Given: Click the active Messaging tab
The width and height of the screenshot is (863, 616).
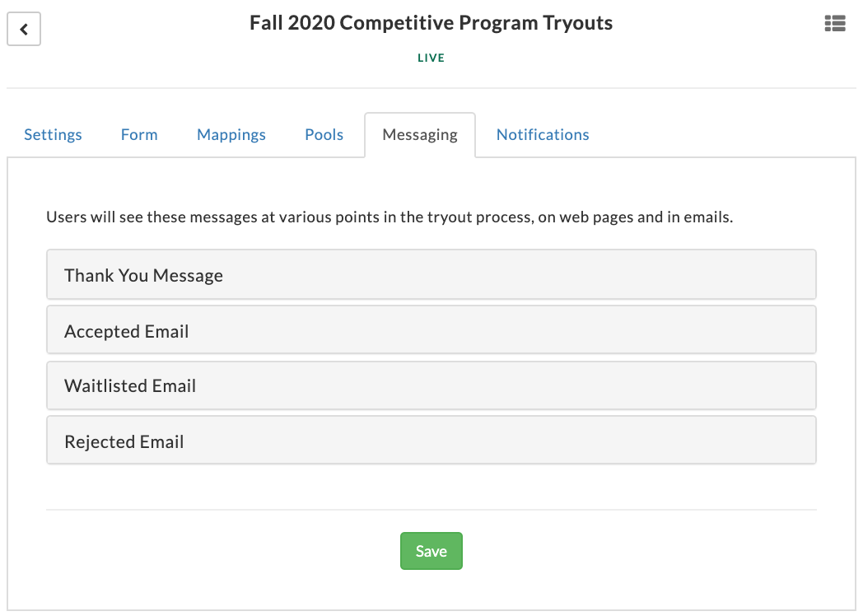Looking at the screenshot, I should (x=420, y=135).
